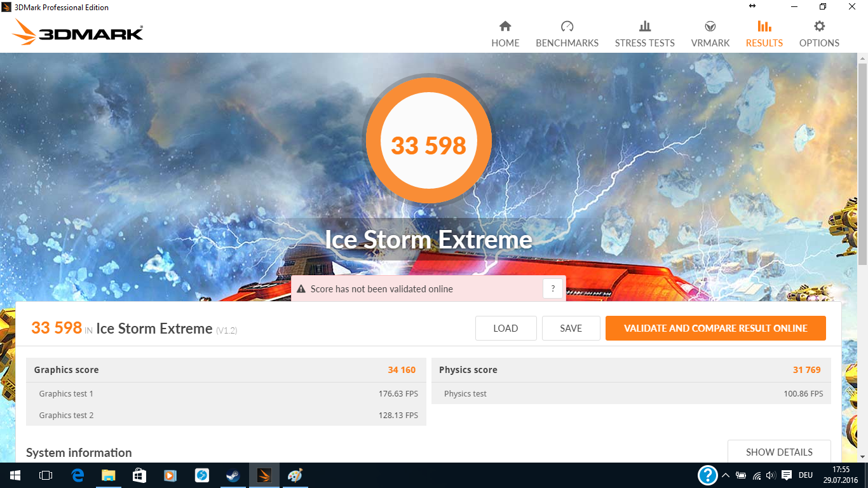Open the BENCHMARKS section
868x488 pixels.
[x=567, y=34]
